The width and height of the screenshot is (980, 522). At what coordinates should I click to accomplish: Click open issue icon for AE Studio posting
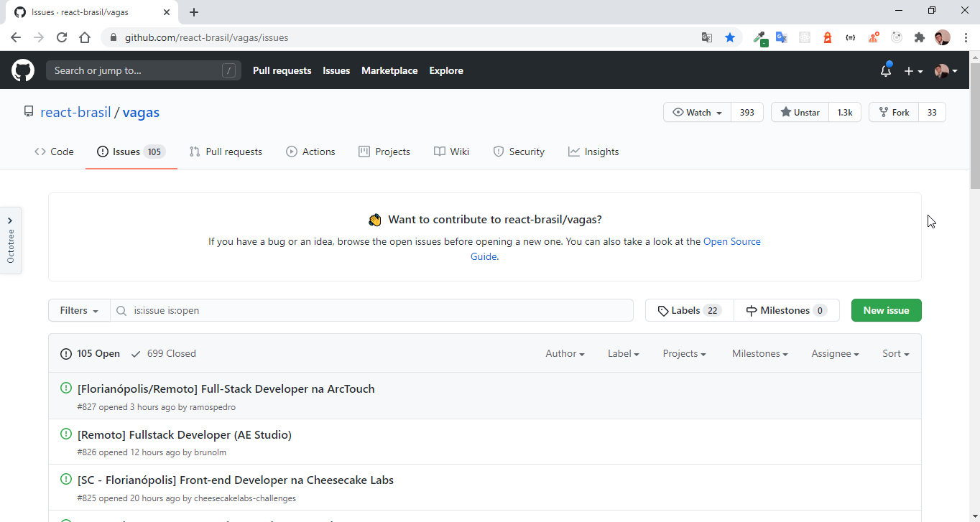pyautogui.click(x=66, y=434)
